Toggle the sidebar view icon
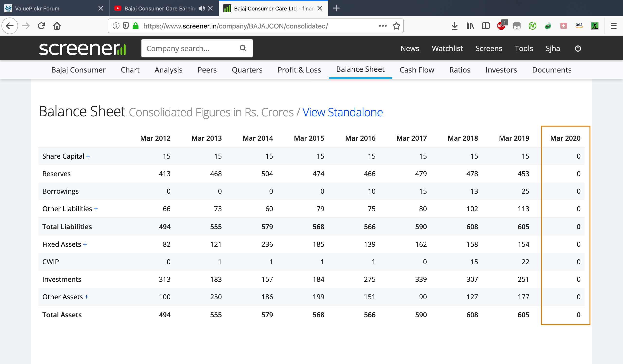 [486, 26]
